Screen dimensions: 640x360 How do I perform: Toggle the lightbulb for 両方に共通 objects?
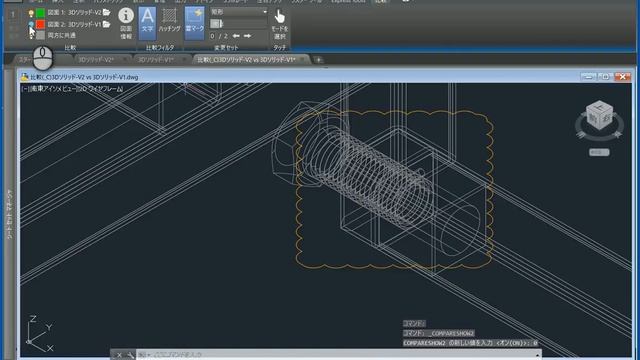31,36
